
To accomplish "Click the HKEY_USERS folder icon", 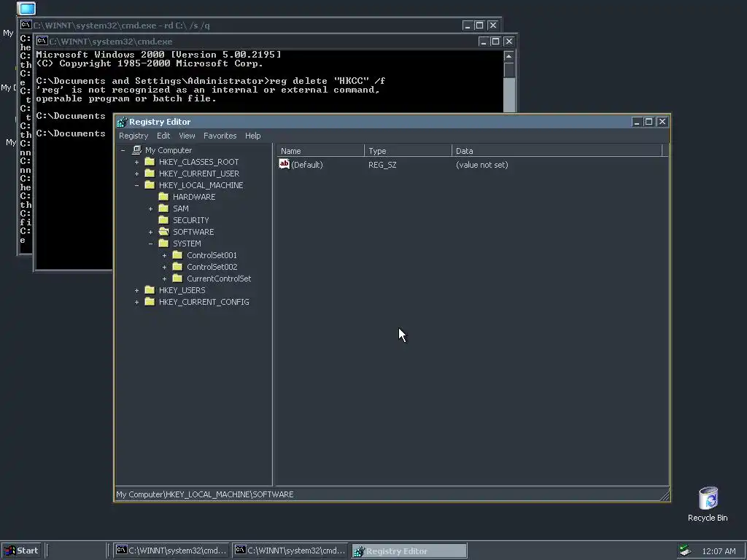I will [x=150, y=290].
